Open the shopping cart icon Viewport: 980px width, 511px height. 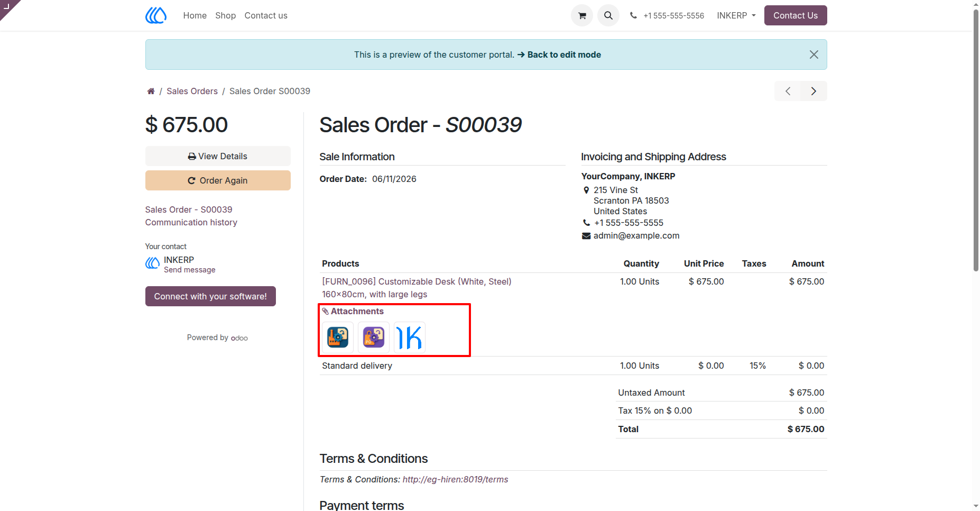click(x=582, y=15)
